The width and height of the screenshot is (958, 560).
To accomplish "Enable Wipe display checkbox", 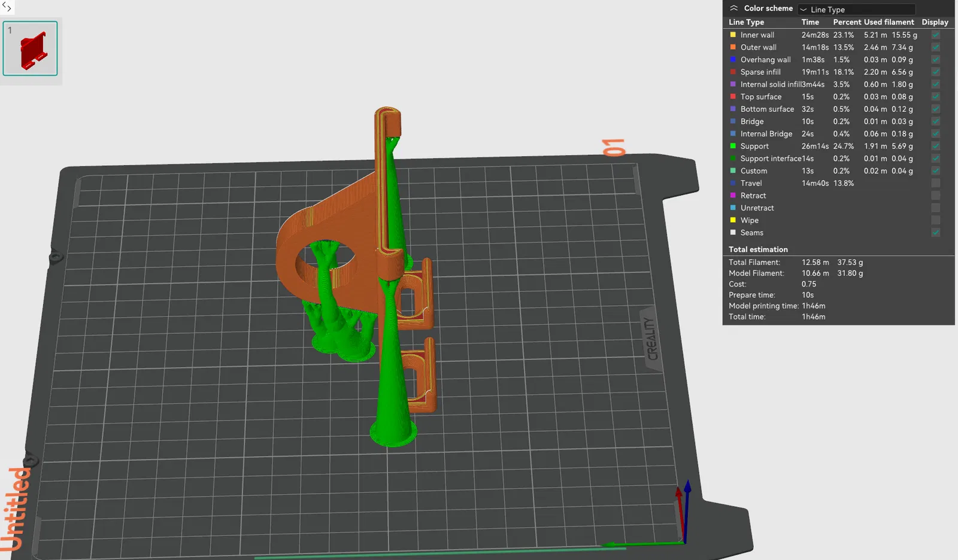I will (x=935, y=221).
